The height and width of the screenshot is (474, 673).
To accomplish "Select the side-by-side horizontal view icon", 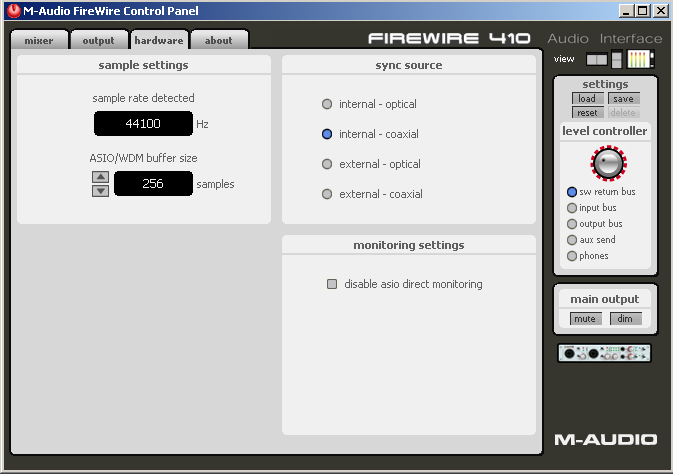I will (597, 59).
